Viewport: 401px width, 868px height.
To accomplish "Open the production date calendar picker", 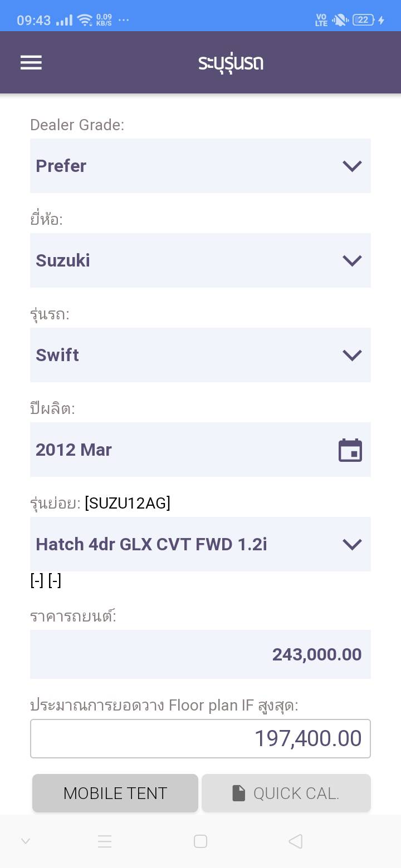I will (x=350, y=450).
